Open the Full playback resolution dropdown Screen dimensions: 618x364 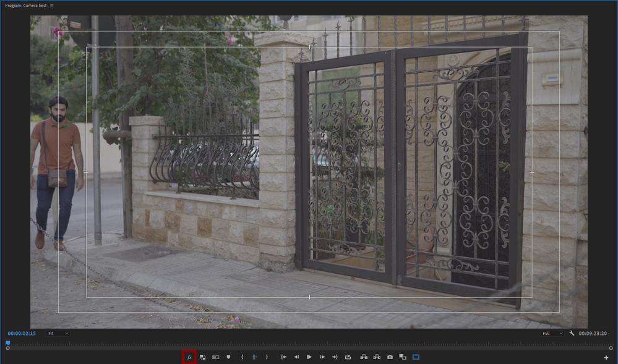[x=552, y=333]
